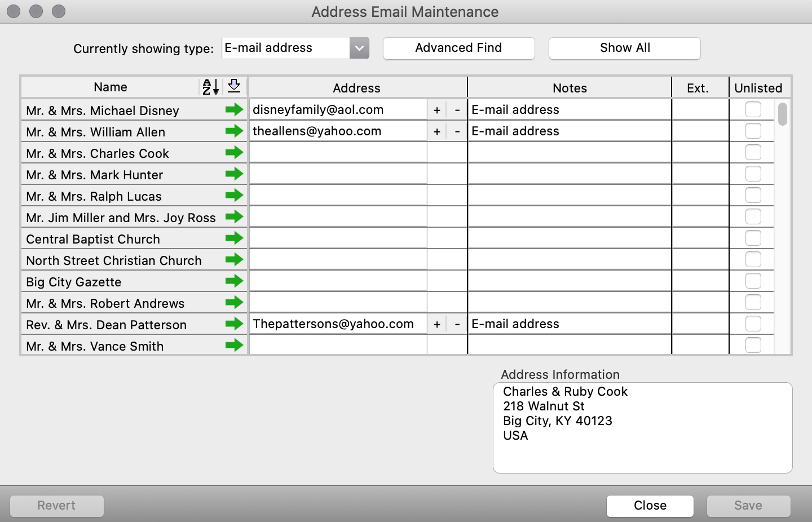The width and height of the screenshot is (812, 522).
Task: Toggle Unlisted checkbox for Rev. Dean Patterson
Action: pyautogui.click(x=753, y=324)
